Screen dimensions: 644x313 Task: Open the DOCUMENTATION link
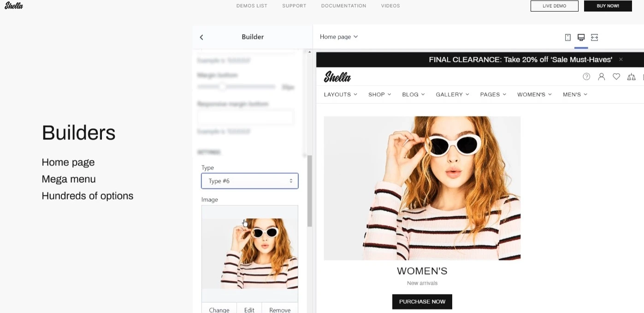[x=343, y=6]
